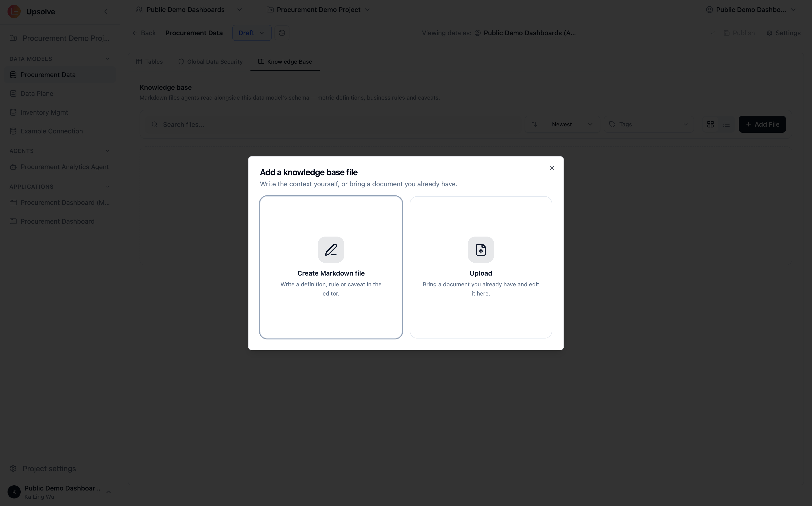Click the version history icon
The width and height of the screenshot is (812, 506).
[x=282, y=33]
